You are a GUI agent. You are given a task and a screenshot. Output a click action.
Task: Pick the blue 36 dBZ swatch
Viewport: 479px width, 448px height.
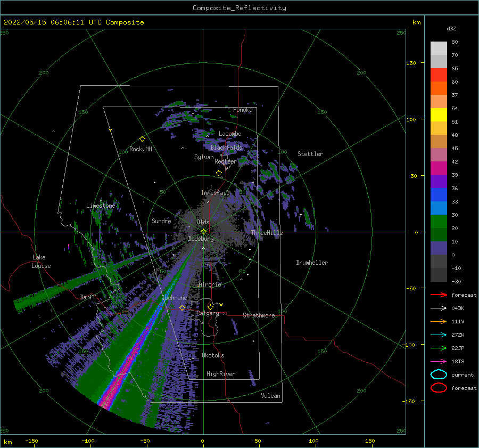click(x=439, y=194)
